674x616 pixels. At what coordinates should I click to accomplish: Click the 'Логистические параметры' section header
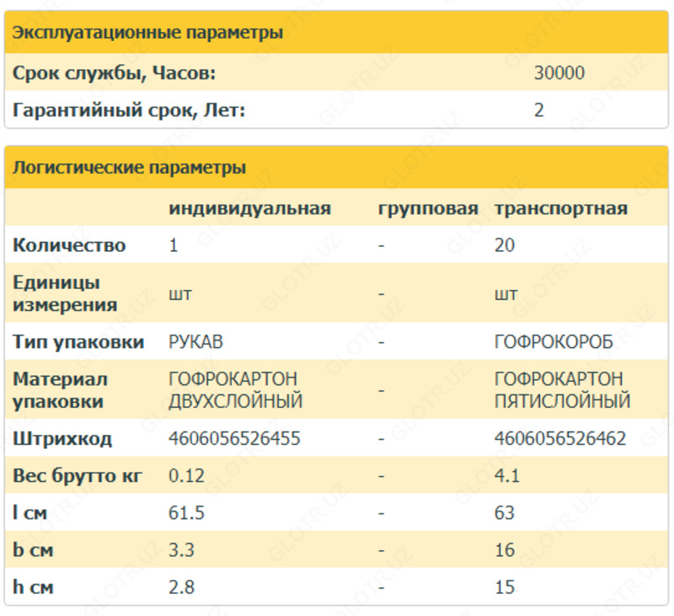[129, 167]
